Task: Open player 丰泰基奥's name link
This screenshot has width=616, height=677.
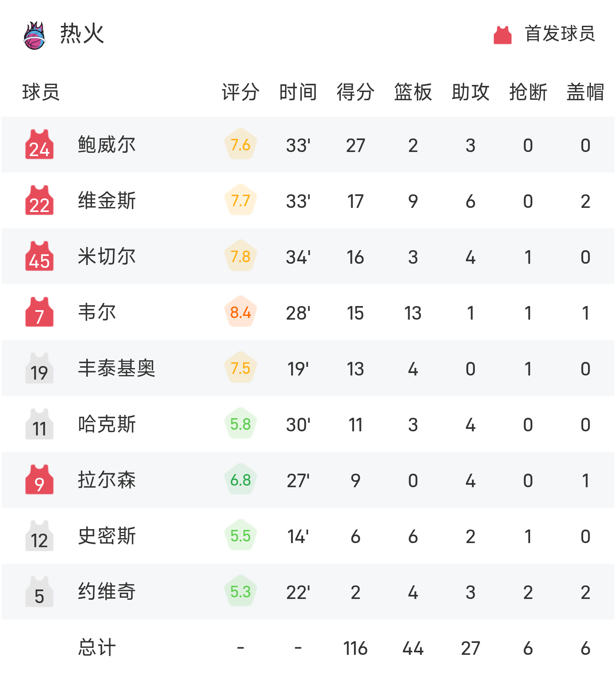Action: pyautogui.click(x=117, y=368)
